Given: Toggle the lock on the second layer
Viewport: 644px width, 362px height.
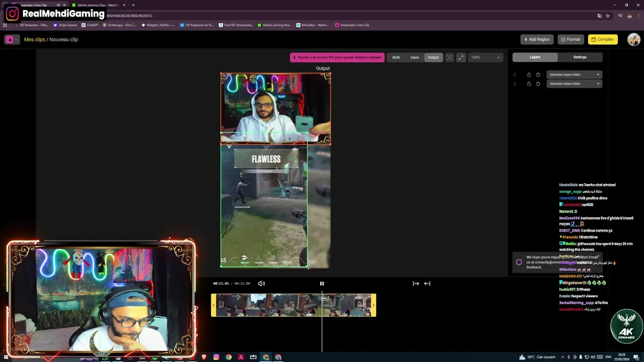Looking at the screenshot, I should pyautogui.click(x=529, y=83).
